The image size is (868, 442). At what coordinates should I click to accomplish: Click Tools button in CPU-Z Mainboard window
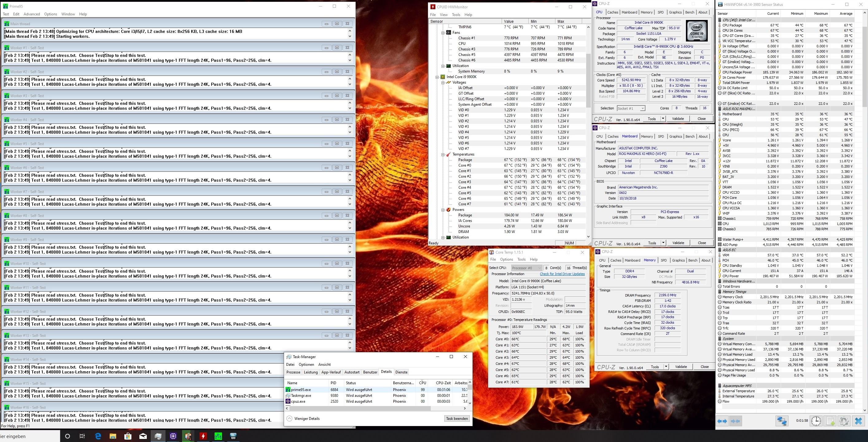pos(652,243)
